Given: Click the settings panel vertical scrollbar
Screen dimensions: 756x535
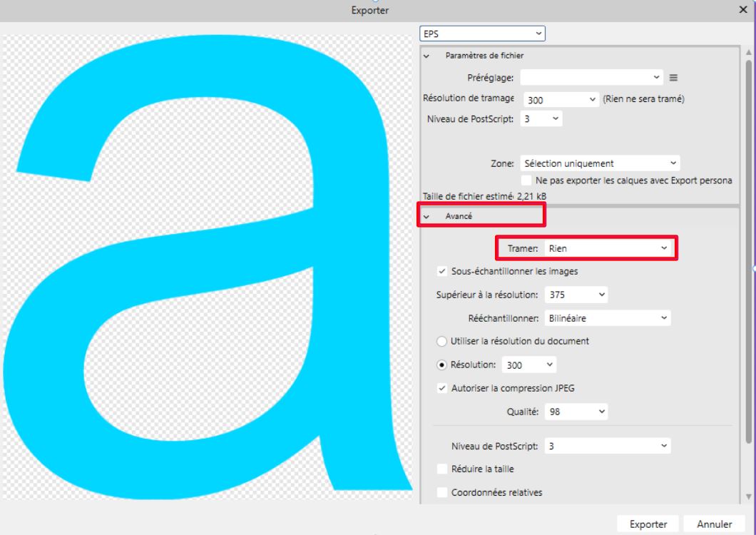Looking at the screenshot, I should [748, 251].
